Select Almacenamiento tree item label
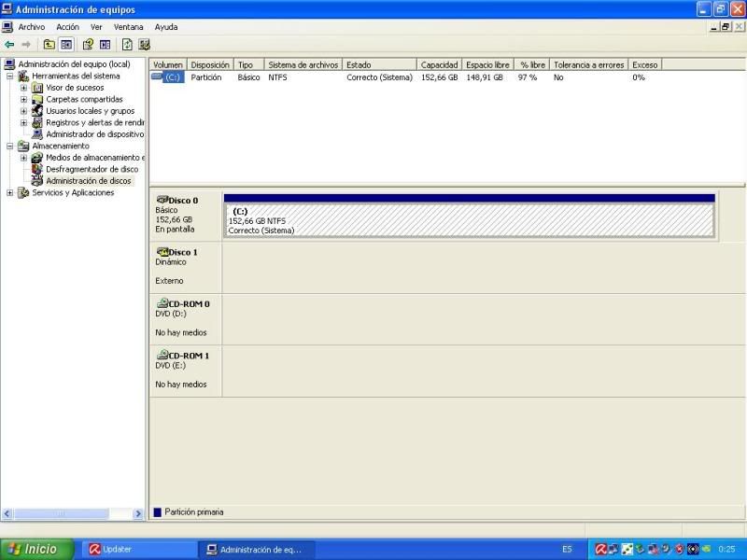Viewport: 747px width, 560px height. 61,147
